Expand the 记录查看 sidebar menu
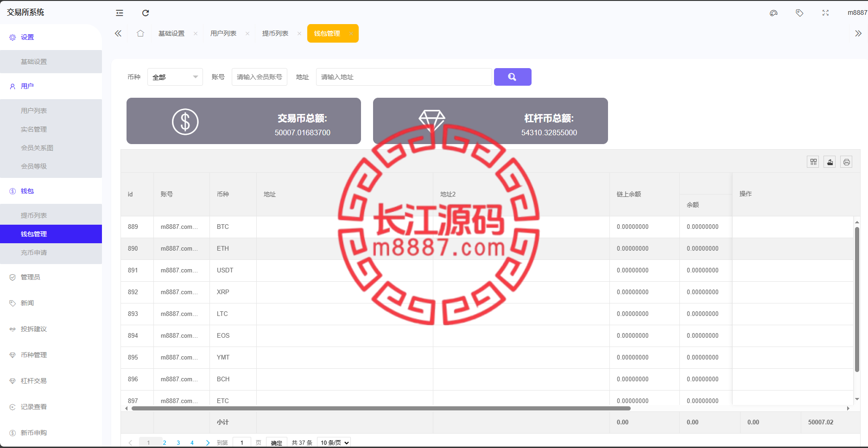Screen dimensions: 868x448 point(51,407)
